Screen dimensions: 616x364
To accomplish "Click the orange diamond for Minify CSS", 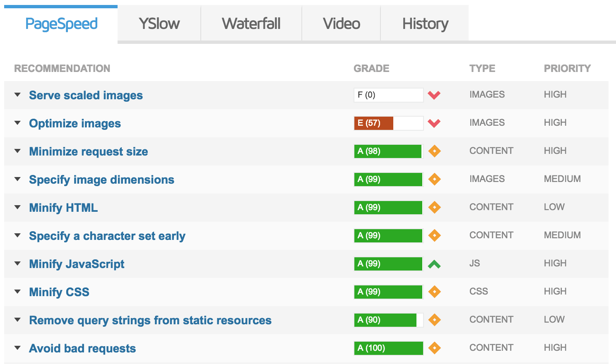I will (x=434, y=292).
